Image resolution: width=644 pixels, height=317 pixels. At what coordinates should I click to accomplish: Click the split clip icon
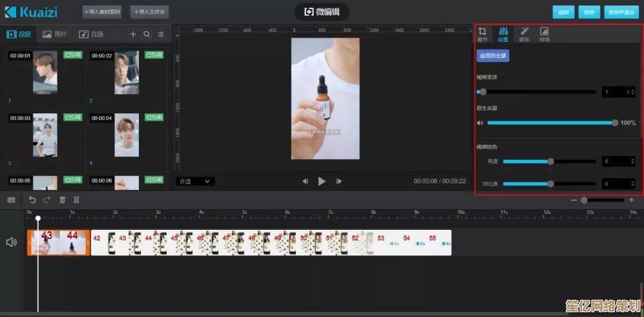76,200
